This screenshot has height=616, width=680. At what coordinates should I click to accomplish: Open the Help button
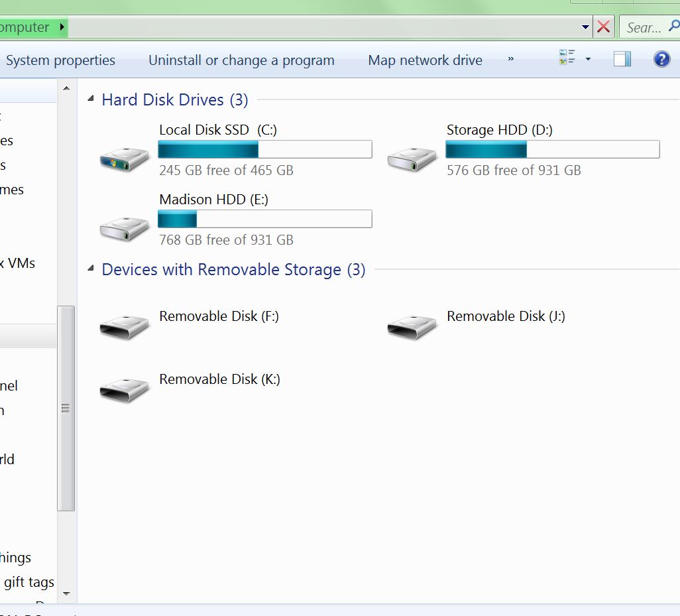[x=661, y=60]
